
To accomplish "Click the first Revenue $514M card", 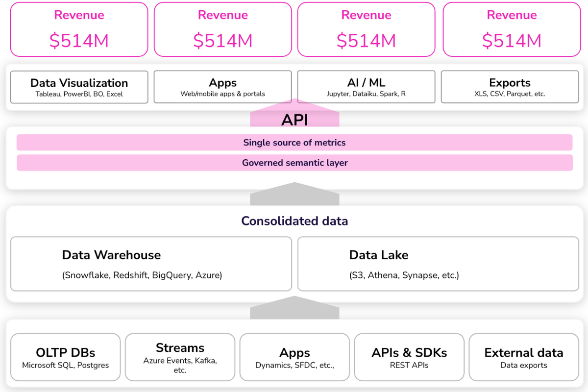I will (x=79, y=29).
